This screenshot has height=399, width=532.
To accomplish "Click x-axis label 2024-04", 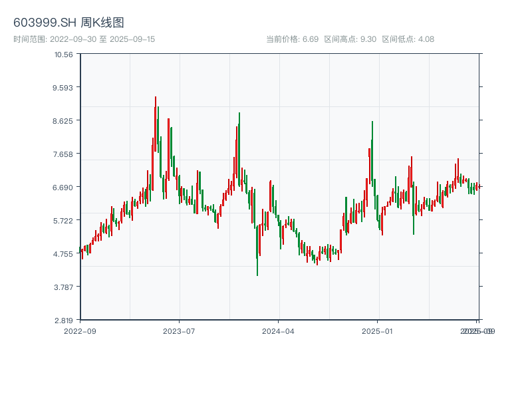I will coord(278,331).
